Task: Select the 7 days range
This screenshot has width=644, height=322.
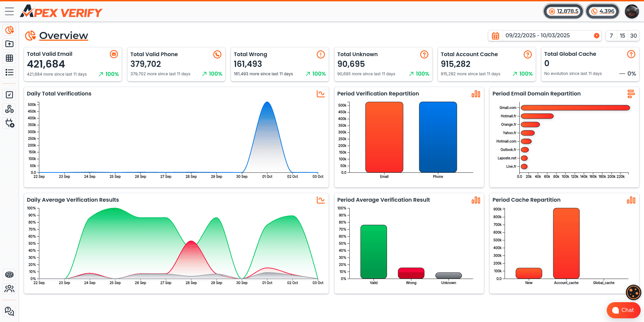Action: (x=611, y=36)
